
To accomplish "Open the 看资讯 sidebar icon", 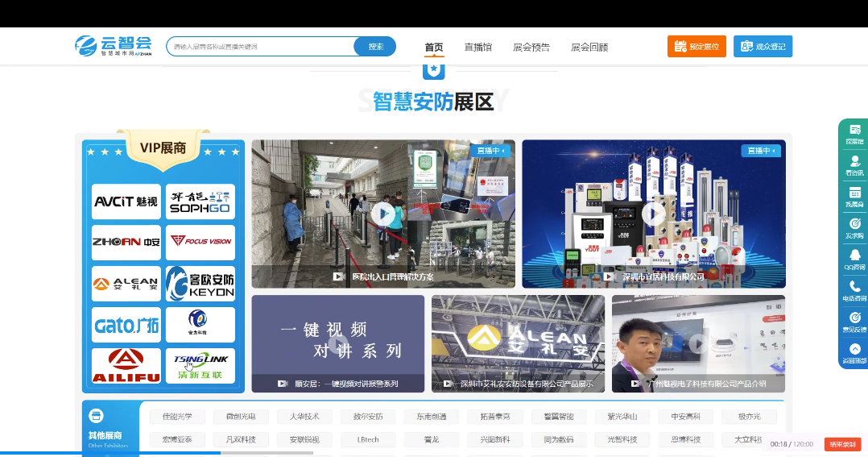I will (x=855, y=165).
